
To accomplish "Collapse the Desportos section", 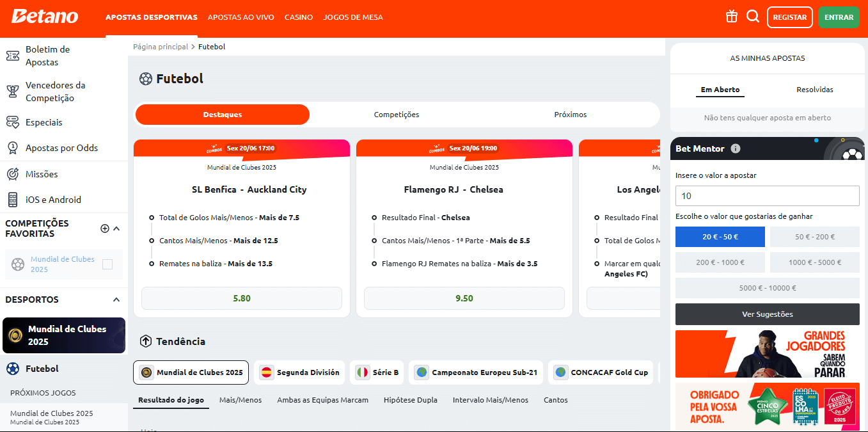I will [116, 300].
